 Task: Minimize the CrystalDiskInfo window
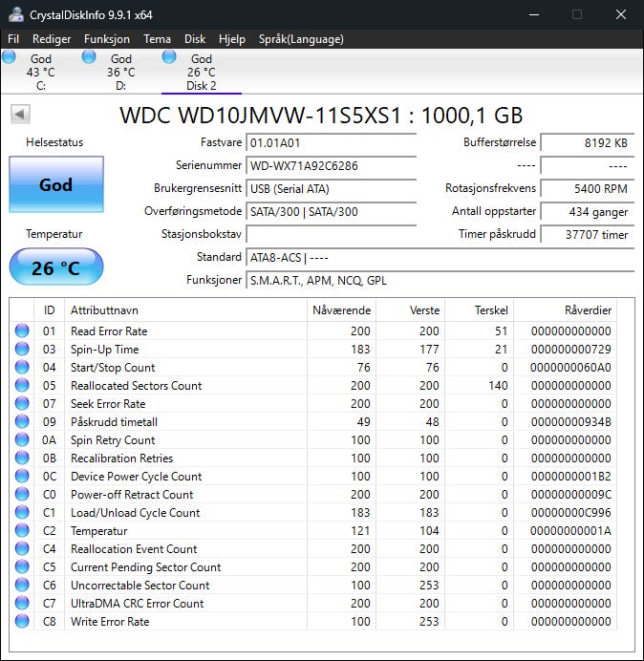coord(534,14)
